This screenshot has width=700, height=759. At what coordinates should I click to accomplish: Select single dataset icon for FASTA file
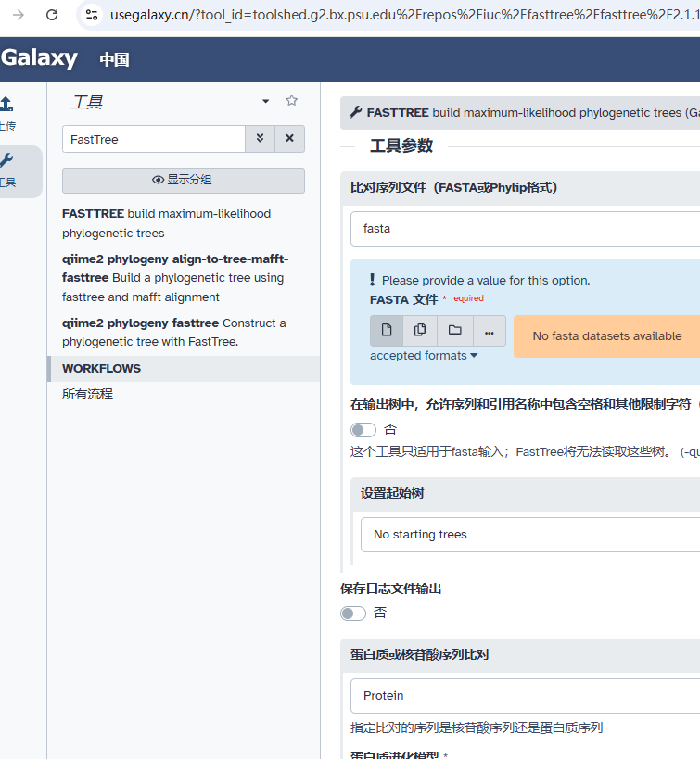click(x=387, y=331)
